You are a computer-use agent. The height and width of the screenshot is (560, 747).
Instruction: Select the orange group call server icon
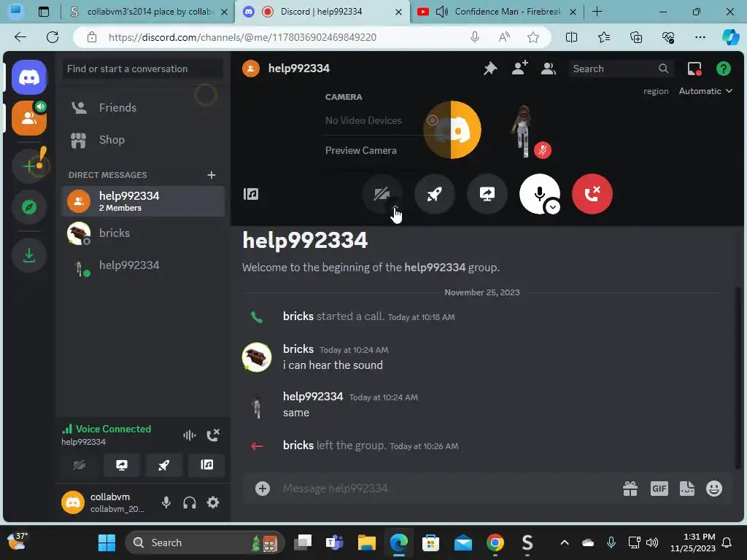[x=29, y=118]
